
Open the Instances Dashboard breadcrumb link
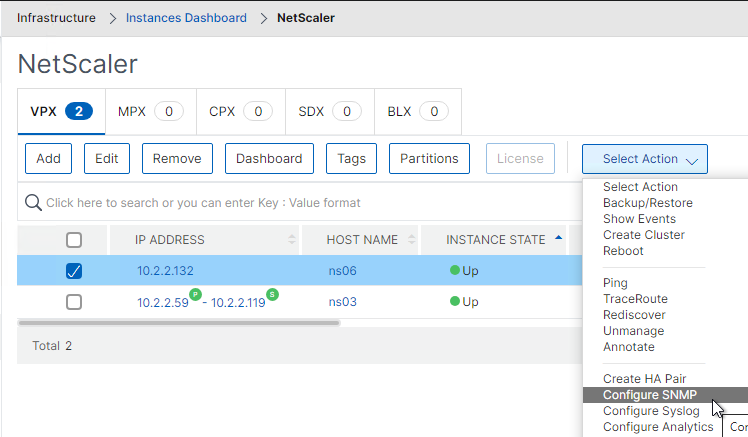[x=186, y=18]
